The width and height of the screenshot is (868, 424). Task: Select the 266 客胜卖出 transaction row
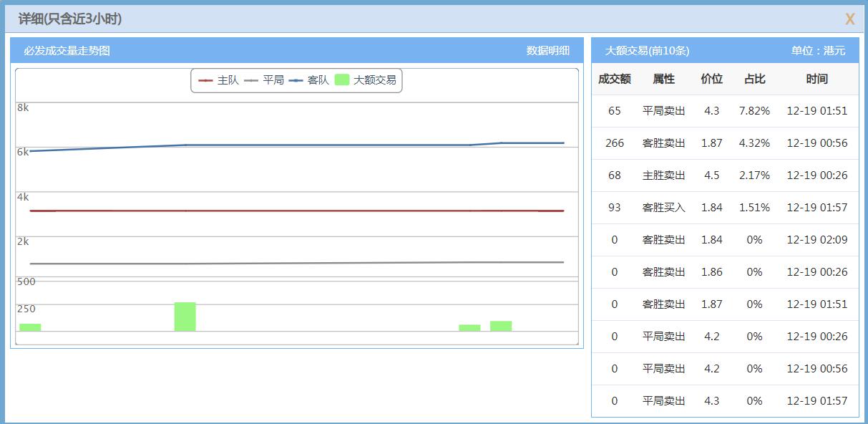pos(723,143)
